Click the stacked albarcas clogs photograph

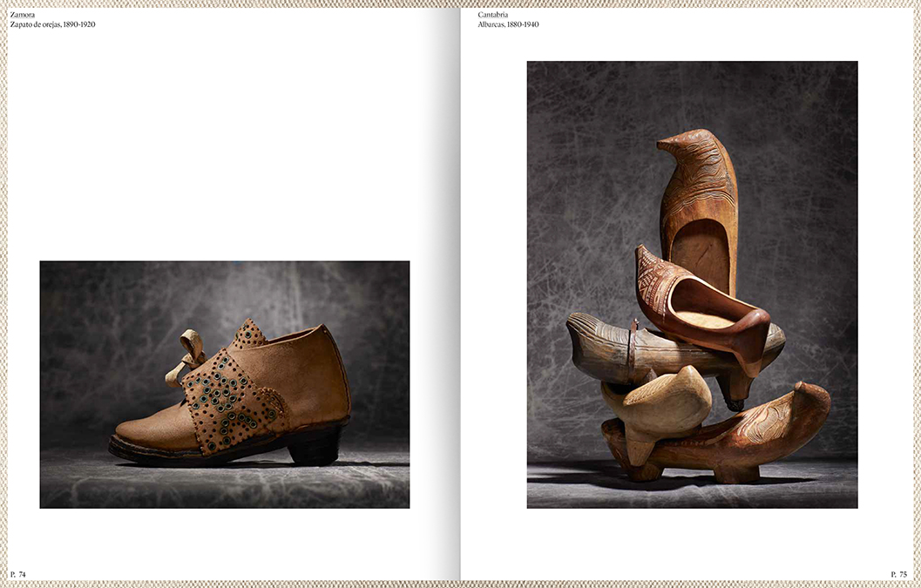click(692, 285)
